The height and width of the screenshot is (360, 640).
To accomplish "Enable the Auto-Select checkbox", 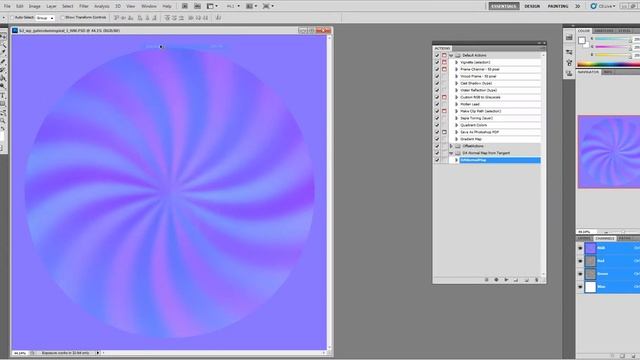I will pyautogui.click(x=12, y=18).
